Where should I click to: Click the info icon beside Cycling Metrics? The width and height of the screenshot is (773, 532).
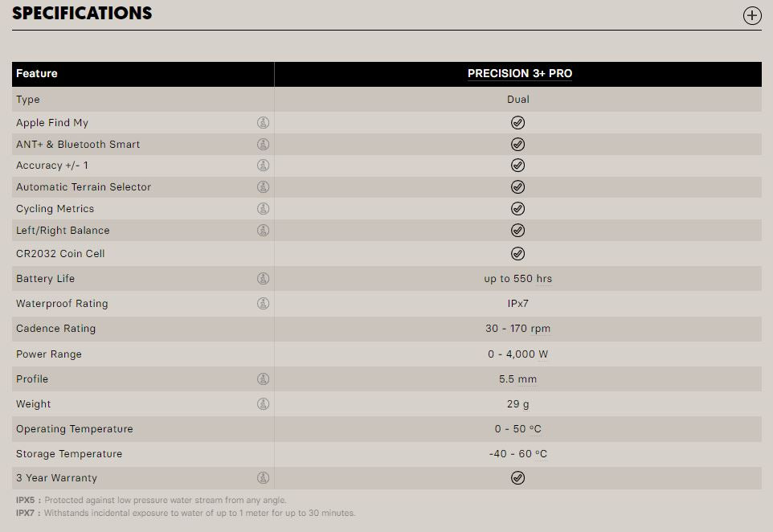pyautogui.click(x=264, y=208)
